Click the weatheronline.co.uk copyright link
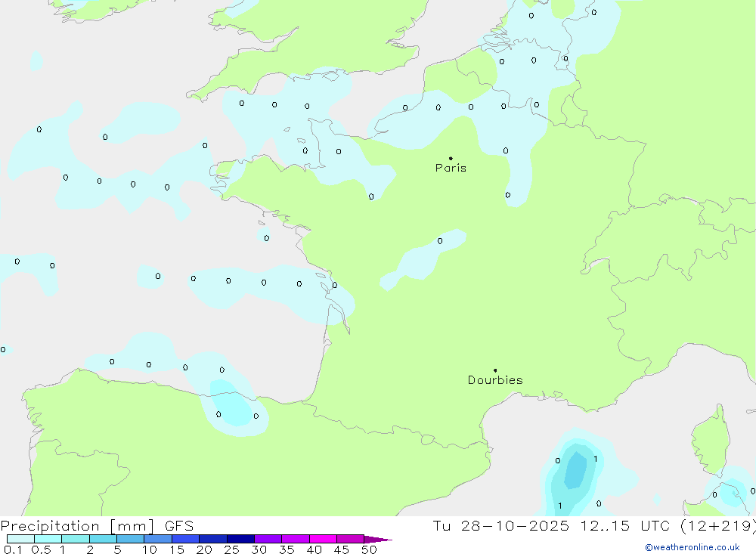756x554 pixels. coord(692,547)
